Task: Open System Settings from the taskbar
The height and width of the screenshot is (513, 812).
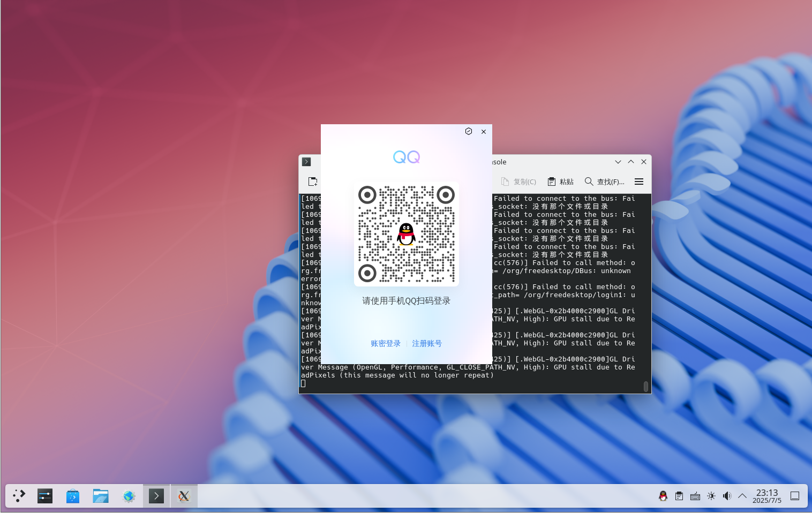Action: click(x=45, y=496)
